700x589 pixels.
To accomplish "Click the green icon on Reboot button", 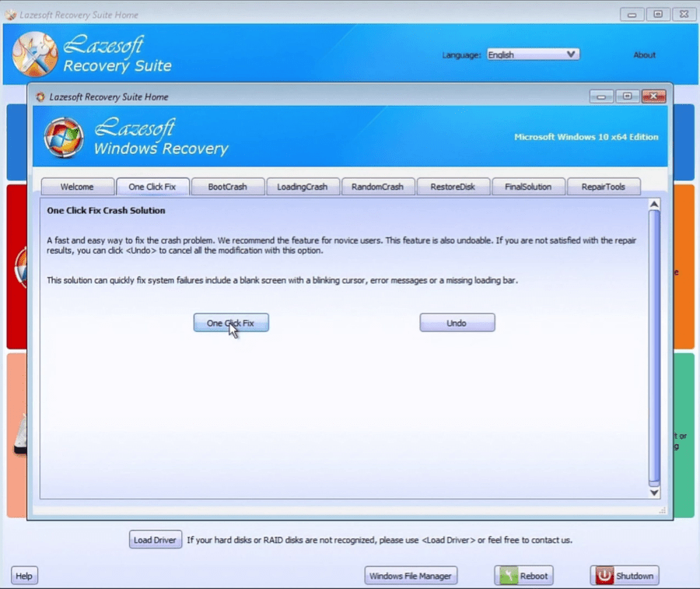I will pos(509,576).
